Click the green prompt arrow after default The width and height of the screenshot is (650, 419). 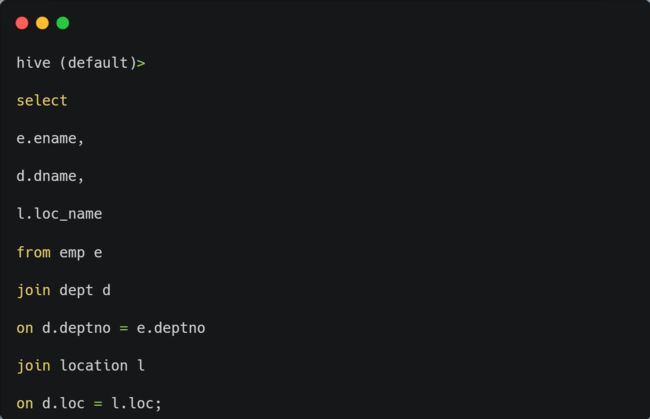(x=141, y=63)
